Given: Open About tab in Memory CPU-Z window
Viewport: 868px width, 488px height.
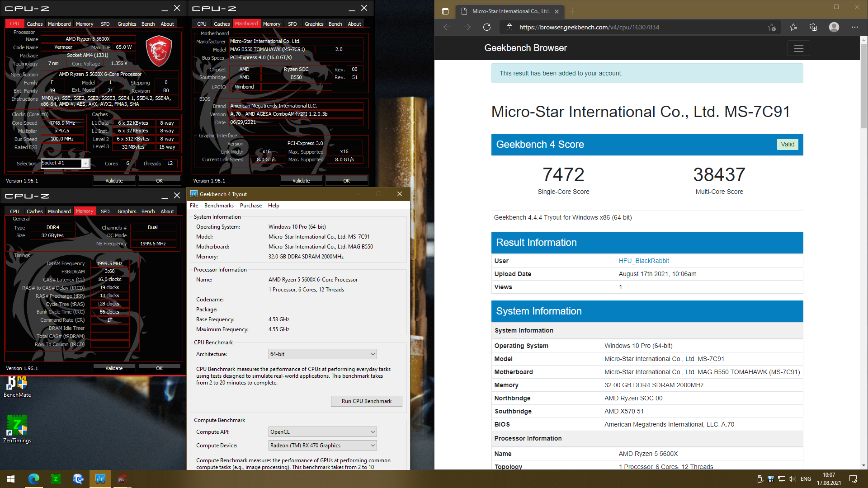Looking at the screenshot, I should 167,211.
